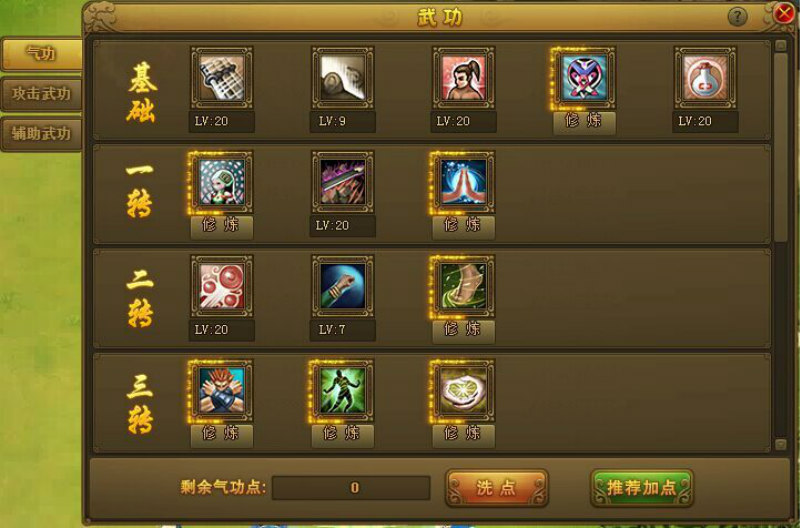
Task: Open the 辅助武功 tab
Action: tap(41, 134)
